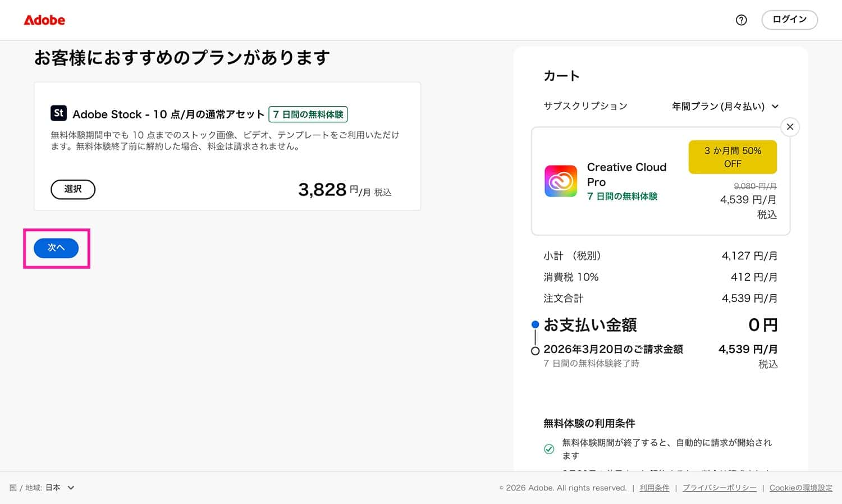Open the Cookieの環境設定 link
The image size is (842, 504).
coord(801,488)
